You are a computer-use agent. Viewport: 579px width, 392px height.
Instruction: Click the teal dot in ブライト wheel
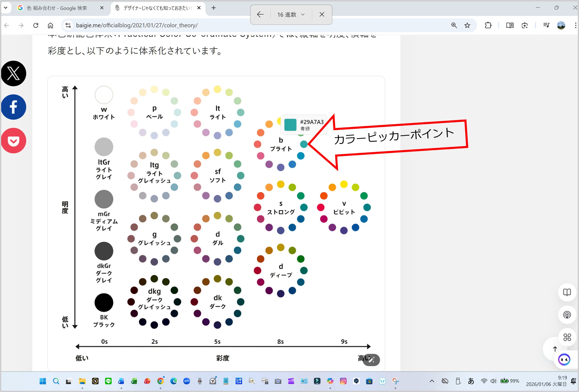coord(304,144)
